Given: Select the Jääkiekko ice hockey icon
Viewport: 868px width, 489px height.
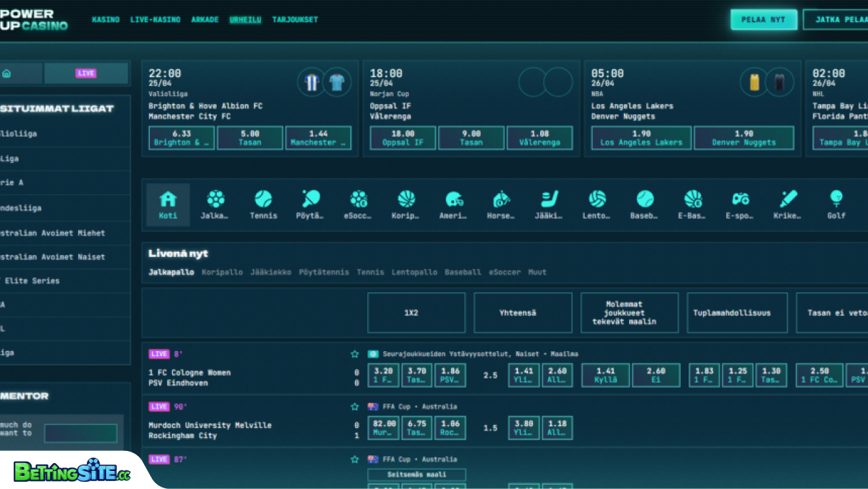Looking at the screenshot, I should [x=549, y=205].
